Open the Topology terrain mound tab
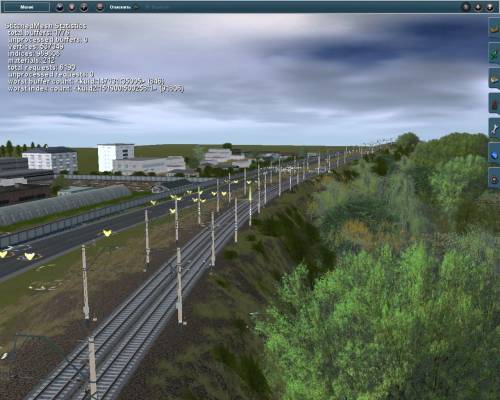The image size is (500, 400). (x=494, y=28)
